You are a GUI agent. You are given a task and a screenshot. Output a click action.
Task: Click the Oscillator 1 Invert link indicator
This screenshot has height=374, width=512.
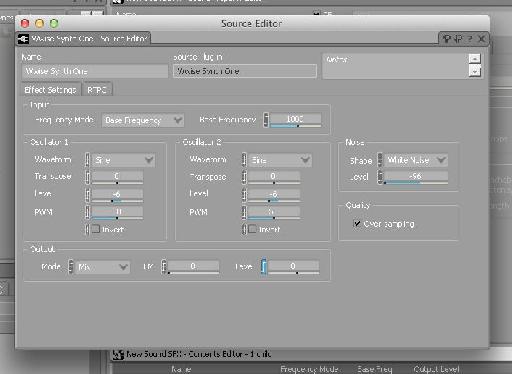tap(87, 229)
